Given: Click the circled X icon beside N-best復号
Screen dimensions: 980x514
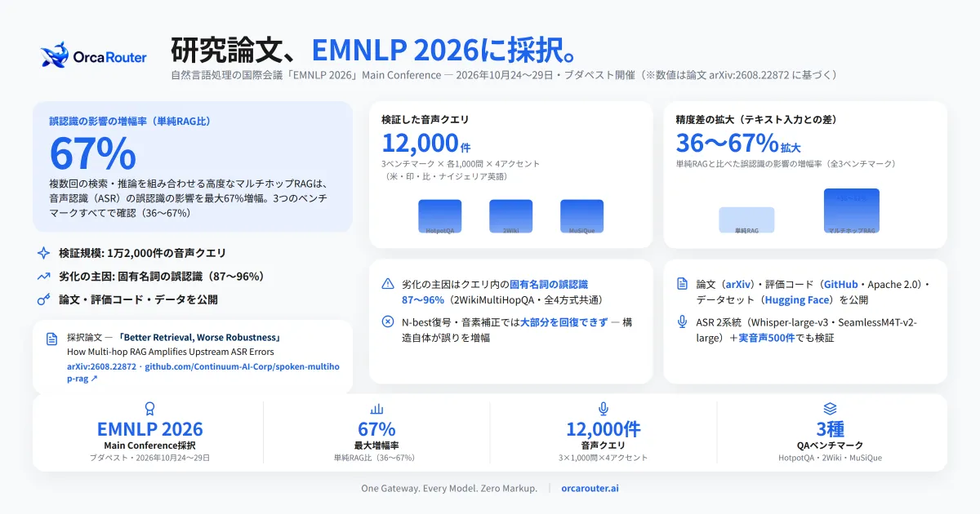Looking at the screenshot, I should point(388,322).
